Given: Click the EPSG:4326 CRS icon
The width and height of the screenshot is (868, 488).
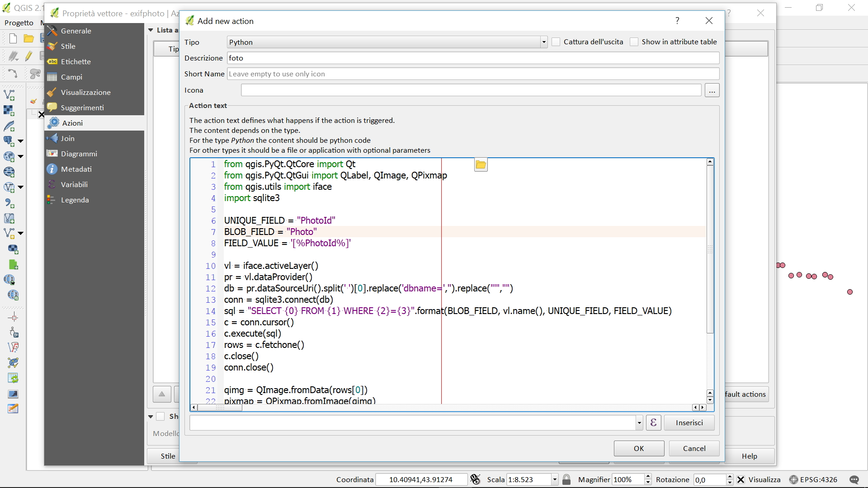Looking at the screenshot, I should click(793, 479).
